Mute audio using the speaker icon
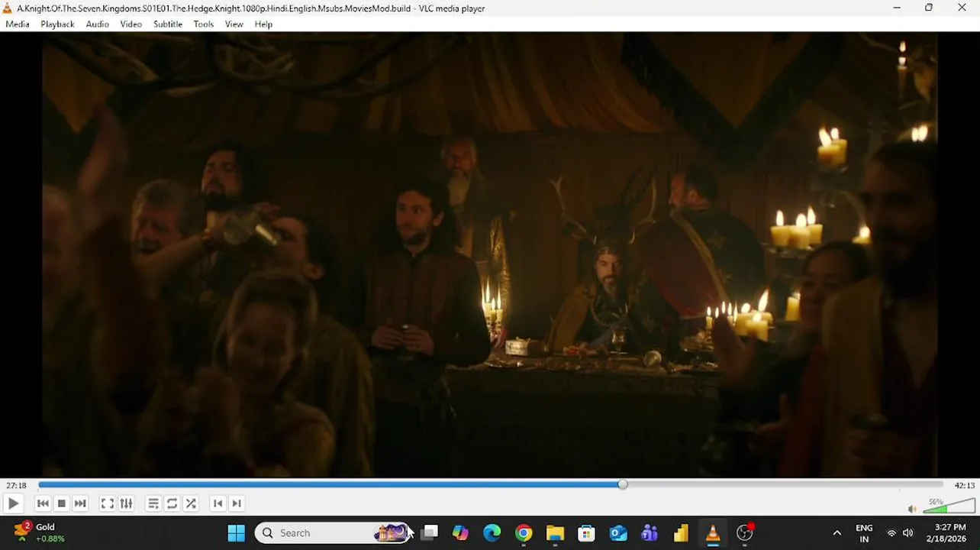The height and width of the screenshot is (550, 980). [912, 509]
